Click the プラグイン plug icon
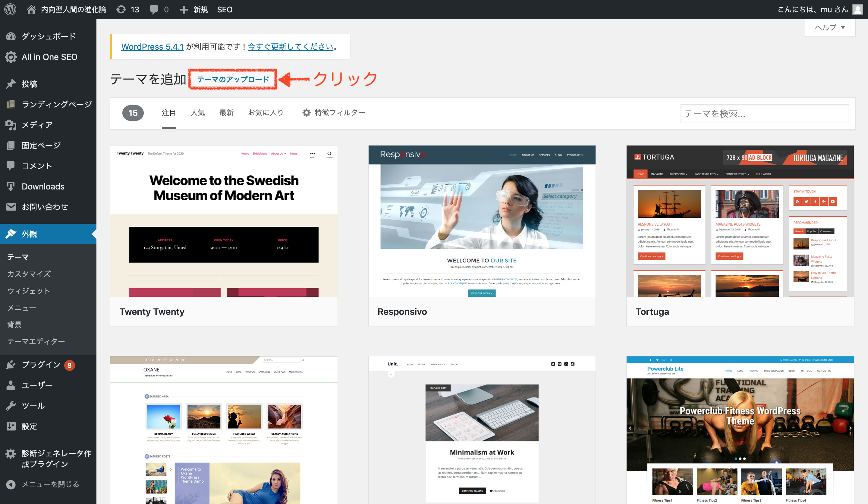The image size is (868, 504). click(x=11, y=365)
